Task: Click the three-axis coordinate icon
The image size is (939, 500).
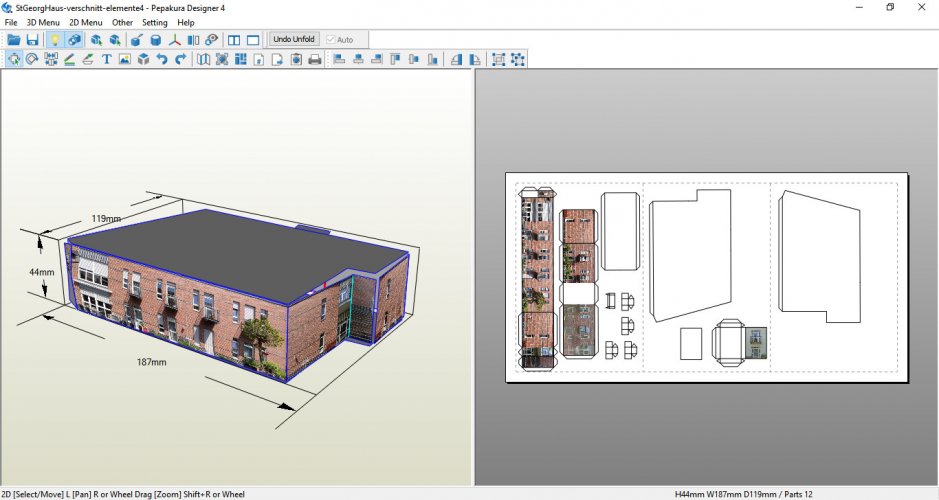Action: coord(174,40)
